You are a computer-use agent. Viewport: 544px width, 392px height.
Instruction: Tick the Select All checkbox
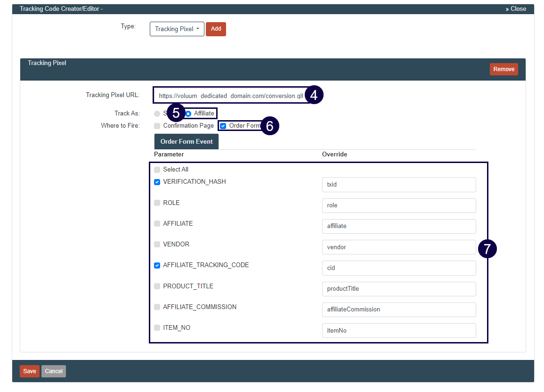pos(157,170)
